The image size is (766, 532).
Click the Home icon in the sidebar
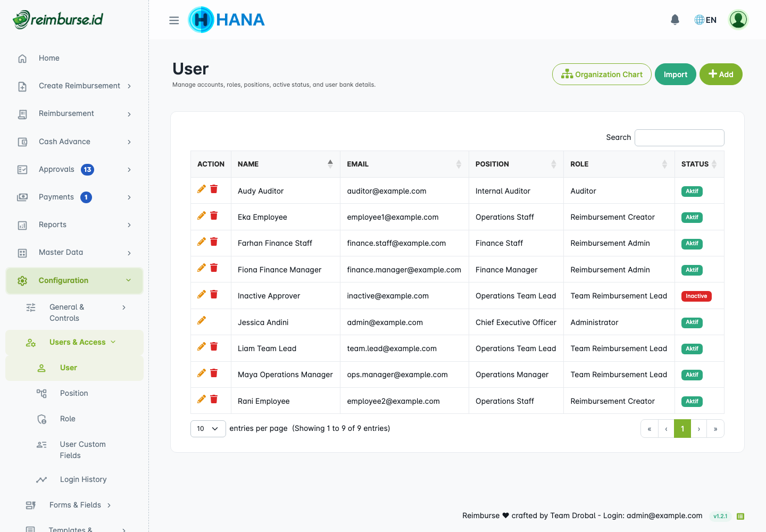coord(22,59)
